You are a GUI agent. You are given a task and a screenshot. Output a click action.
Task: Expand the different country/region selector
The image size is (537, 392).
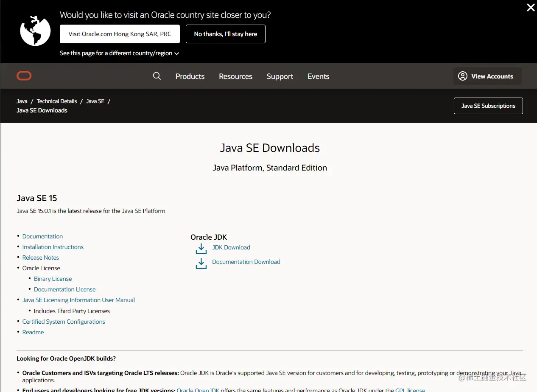120,53
